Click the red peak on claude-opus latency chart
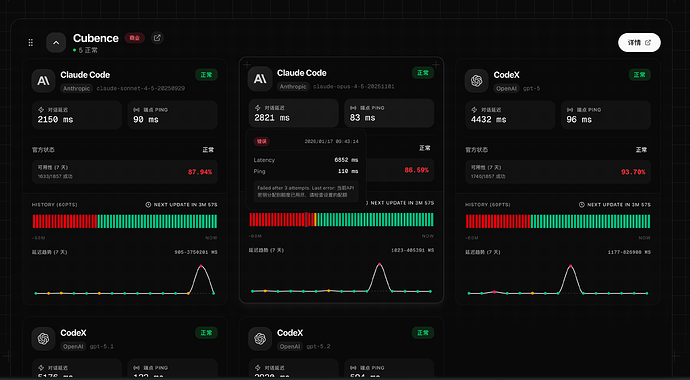Screen dimensions: 690x380 pos(379,264)
